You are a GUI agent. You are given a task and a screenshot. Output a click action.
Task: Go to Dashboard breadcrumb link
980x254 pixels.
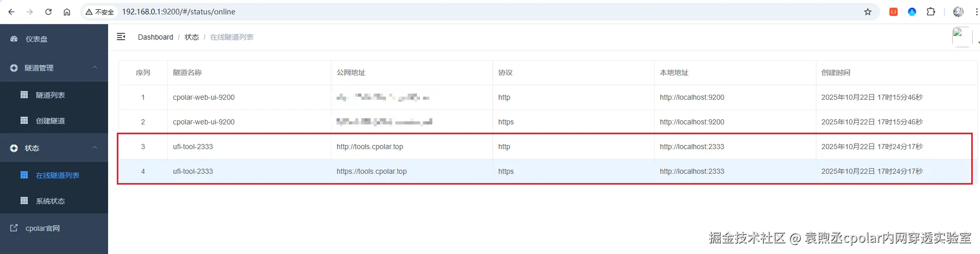click(x=155, y=37)
